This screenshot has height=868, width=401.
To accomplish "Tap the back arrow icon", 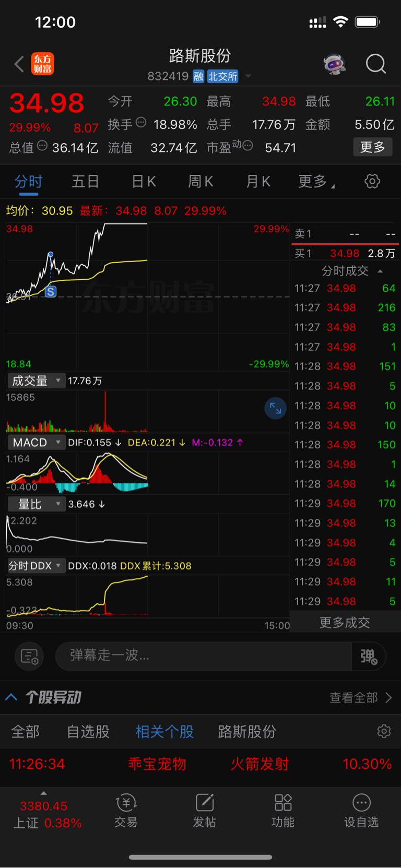I will pos(19,64).
